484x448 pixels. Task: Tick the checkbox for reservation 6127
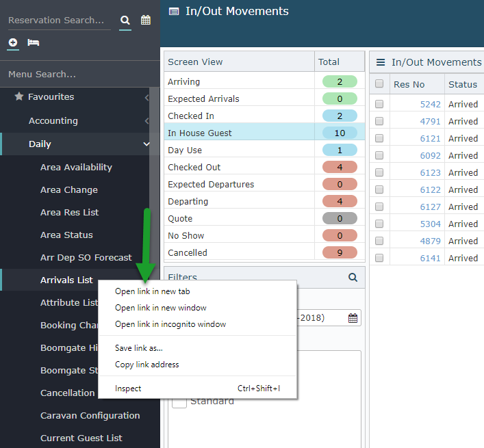379,207
